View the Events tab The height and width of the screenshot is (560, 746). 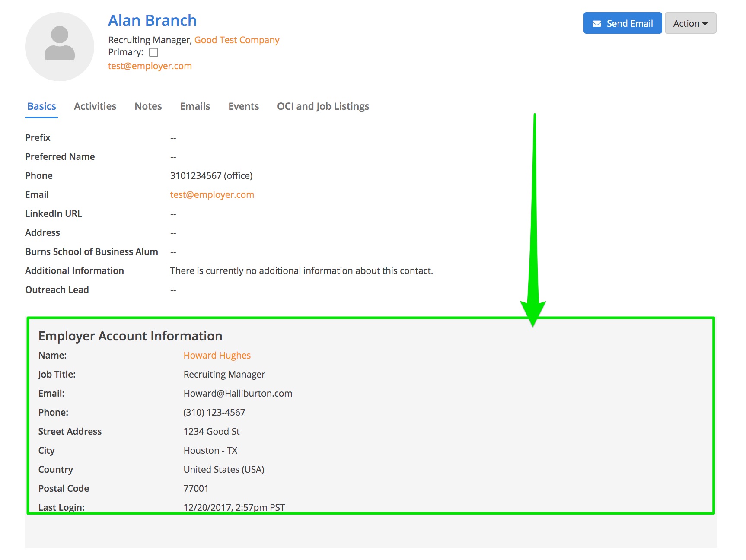pos(243,106)
